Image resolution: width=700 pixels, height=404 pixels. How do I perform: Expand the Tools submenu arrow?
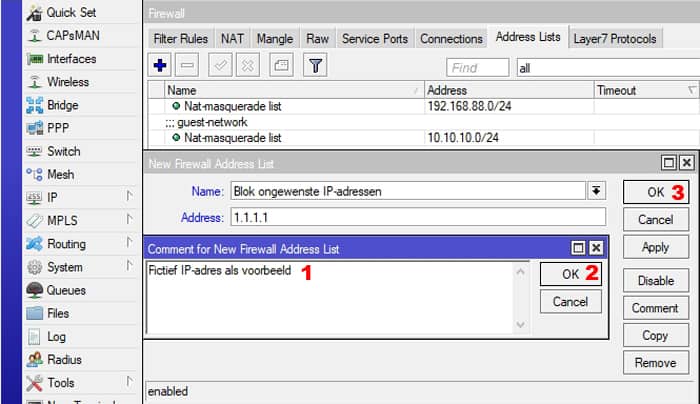pos(129,381)
